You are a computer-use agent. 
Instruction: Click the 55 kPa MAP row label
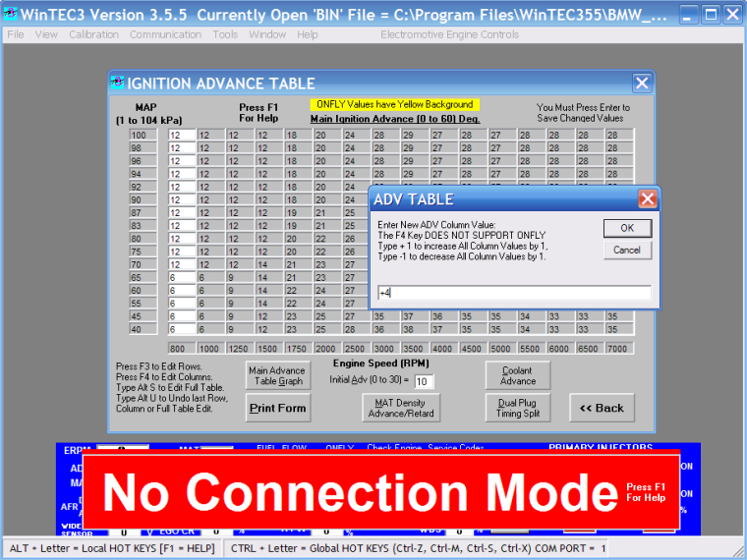[x=143, y=304]
